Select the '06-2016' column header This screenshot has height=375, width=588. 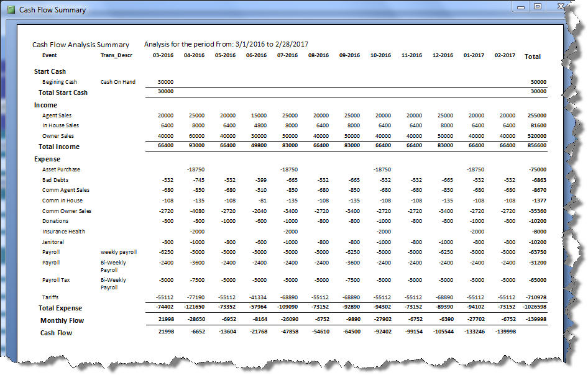[256, 55]
